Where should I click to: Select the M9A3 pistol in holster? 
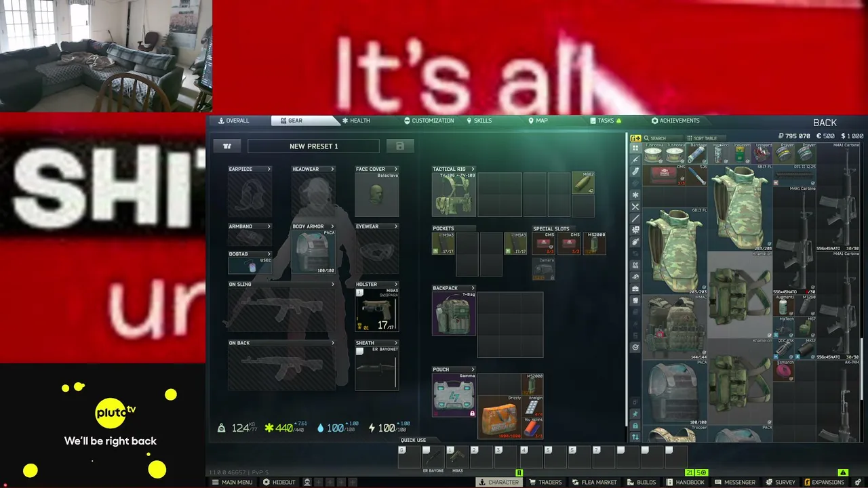(x=377, y=310)
